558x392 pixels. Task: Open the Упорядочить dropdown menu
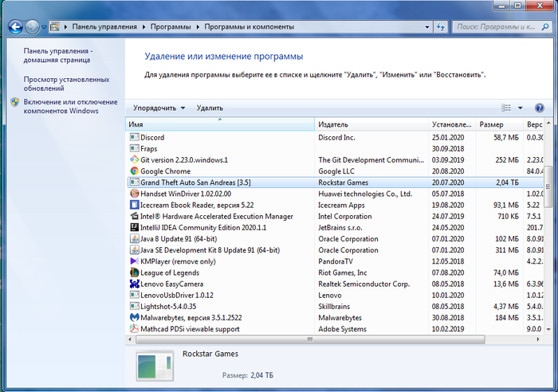coord(159,108)
